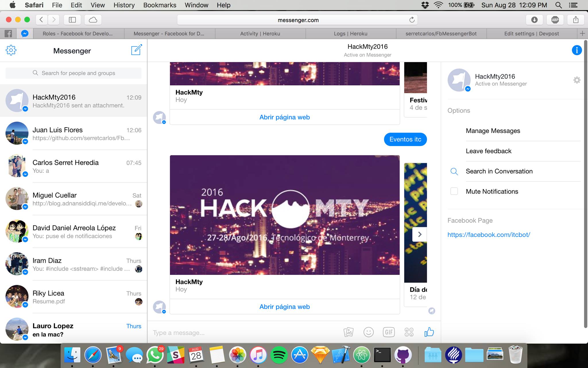Send a thumbs-up like

tap(429, 332)
